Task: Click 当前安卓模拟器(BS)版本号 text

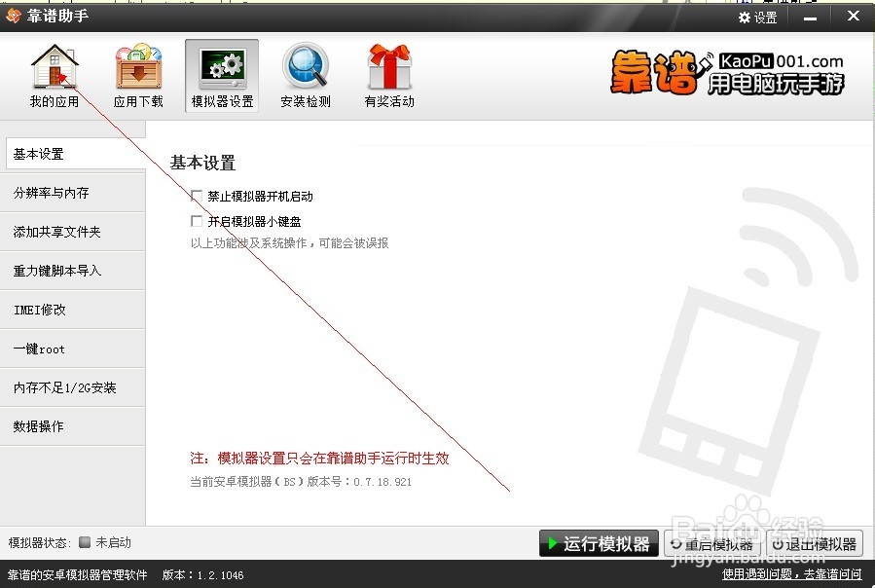Action: [301, 481]
